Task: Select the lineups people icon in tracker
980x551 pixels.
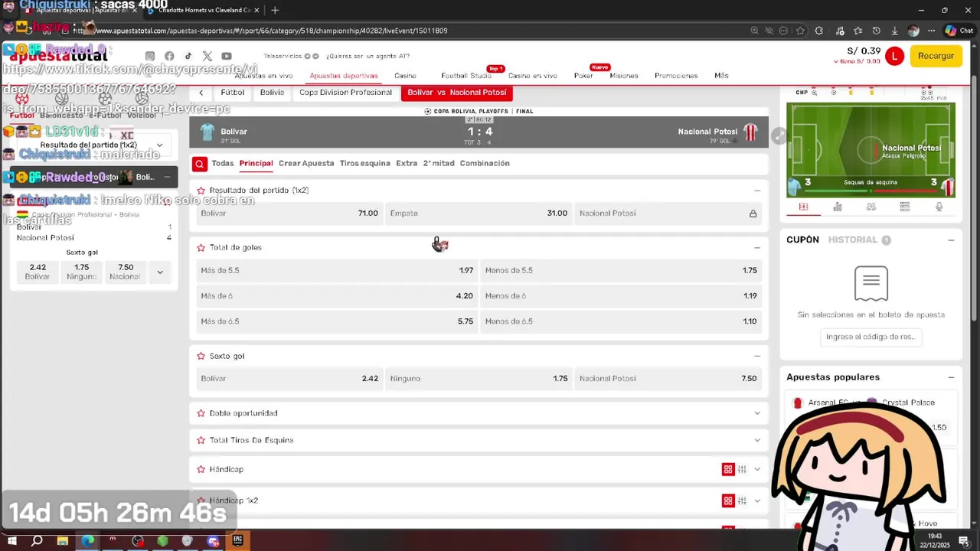Action: tap(871, 207)
